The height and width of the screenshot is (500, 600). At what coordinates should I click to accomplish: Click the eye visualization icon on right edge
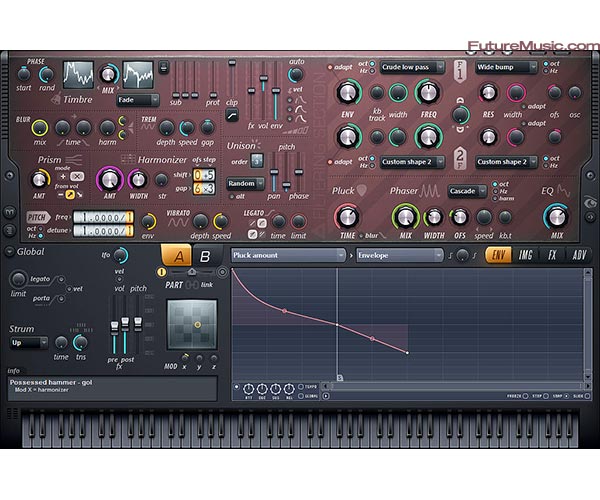point(591,202)
